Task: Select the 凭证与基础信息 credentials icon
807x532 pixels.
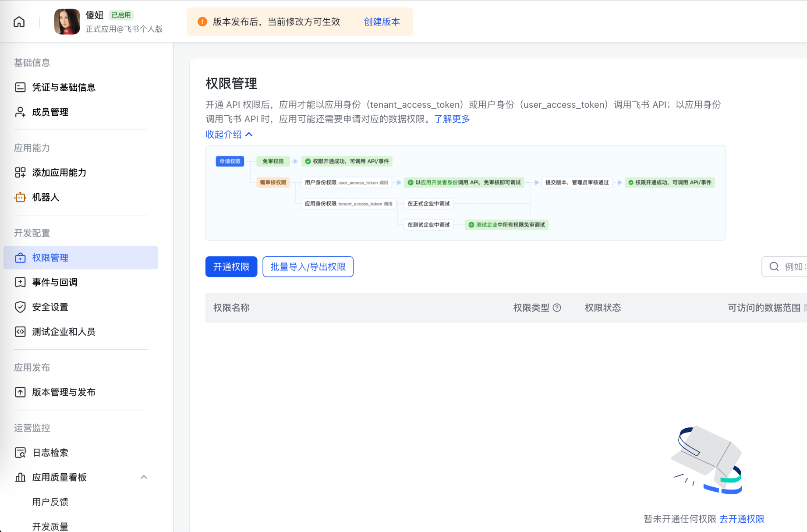Action: pos(20,87)
